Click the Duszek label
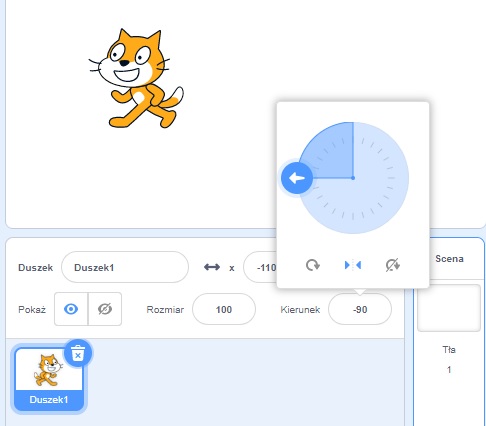The image size is (486, 426). coord(36,268)
